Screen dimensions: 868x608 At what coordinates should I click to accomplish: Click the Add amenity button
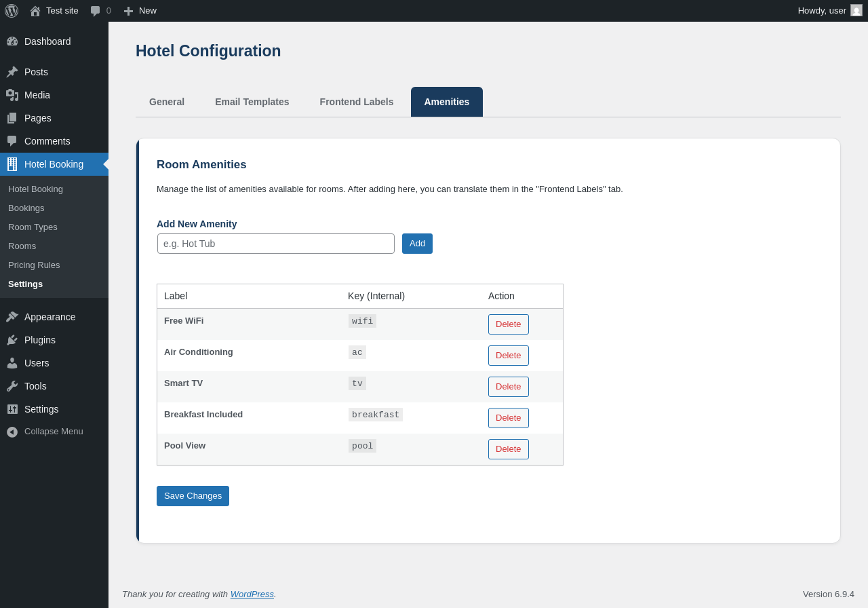tap(417, 244)
